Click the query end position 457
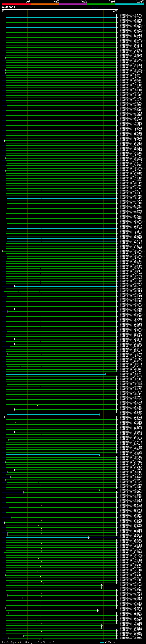 [x=115, y=11]
